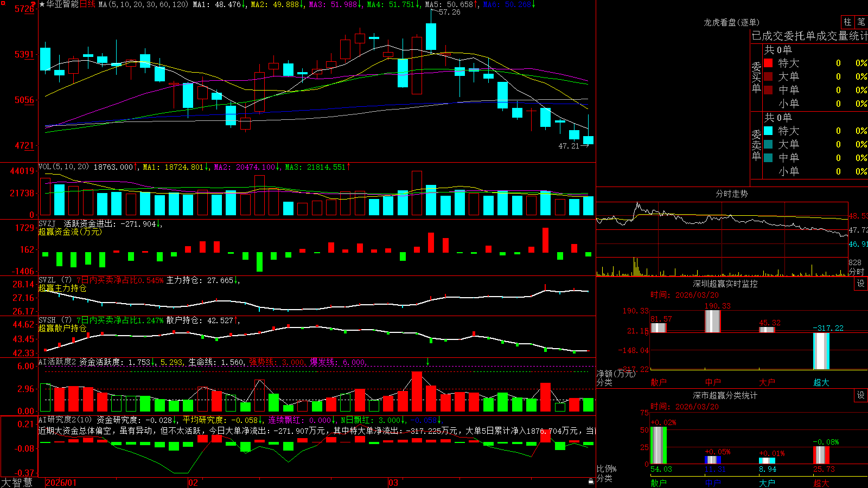Click the SVZJ indicator name
The image size is (868, 488).
[47, 223]
